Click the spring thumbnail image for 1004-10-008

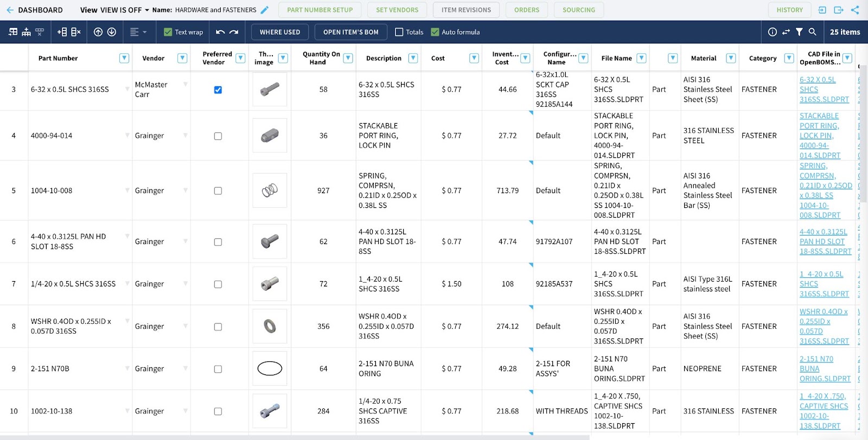pyautogui.click(x=270, y=190)
